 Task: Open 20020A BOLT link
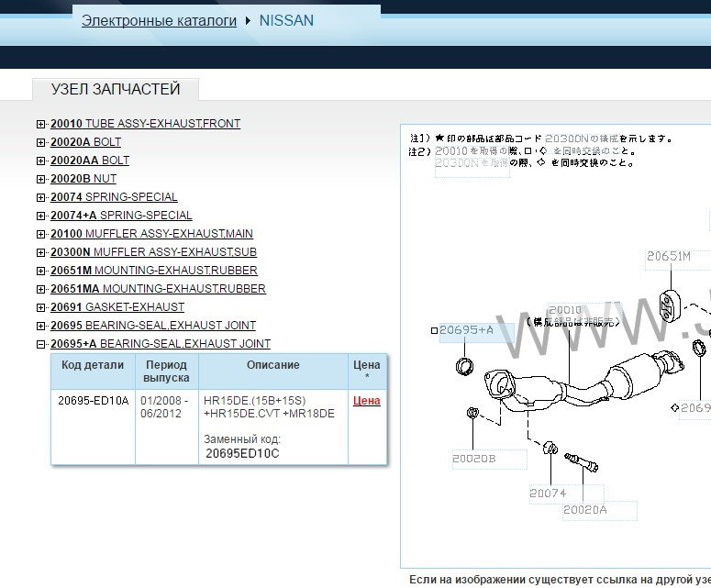pos(85,142)
